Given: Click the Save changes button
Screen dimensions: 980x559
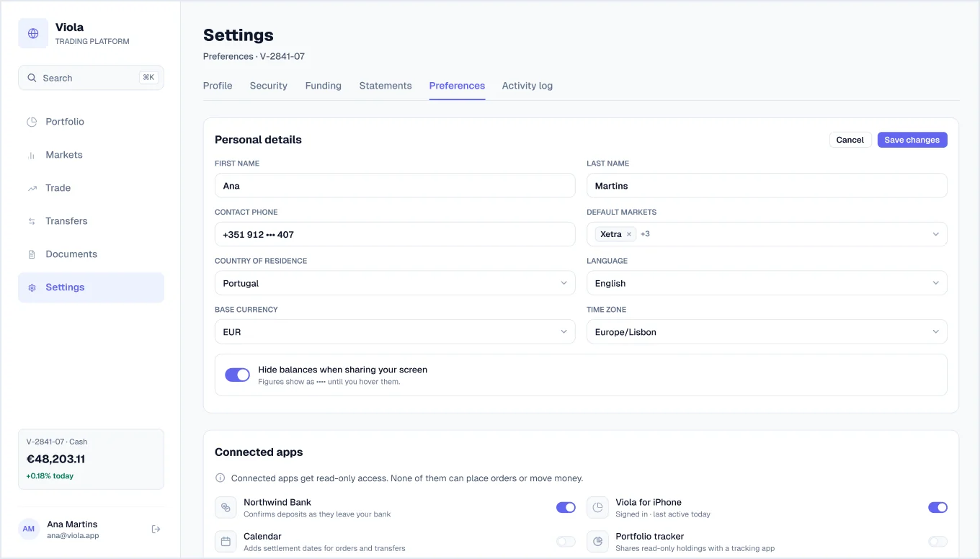Looking at the screenshot, I should [x=912, y=140].
